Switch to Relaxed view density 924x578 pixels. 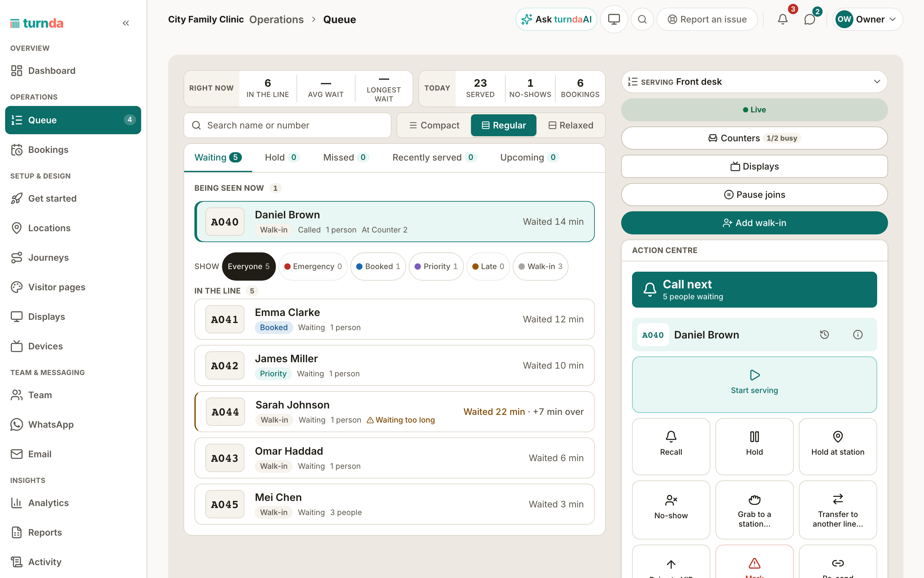[570, 125]
